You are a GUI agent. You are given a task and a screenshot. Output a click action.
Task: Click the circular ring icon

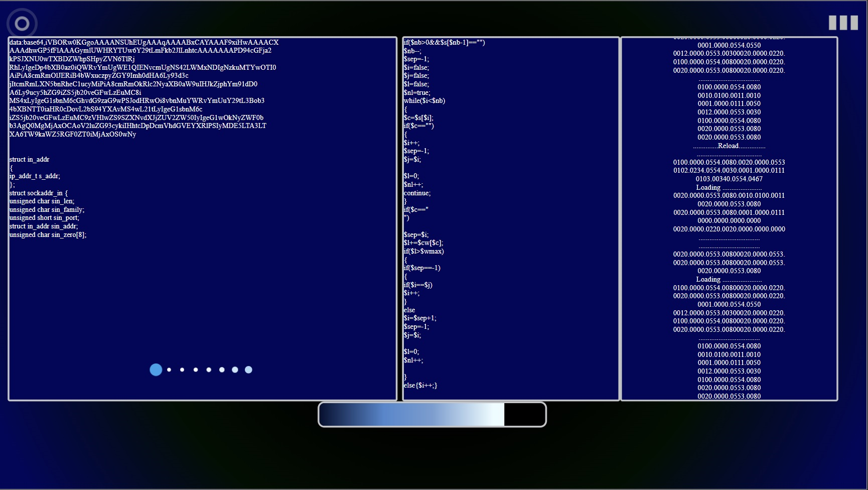[x=22, y=24]
